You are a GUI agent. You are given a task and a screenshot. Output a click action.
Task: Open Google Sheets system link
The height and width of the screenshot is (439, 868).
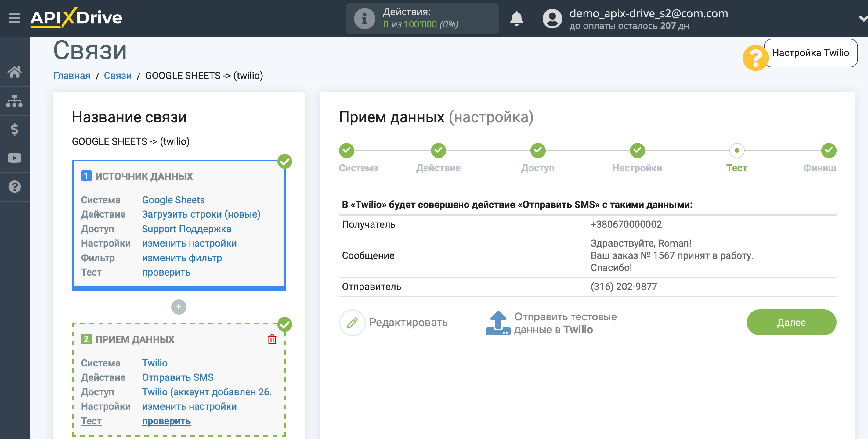173,200
